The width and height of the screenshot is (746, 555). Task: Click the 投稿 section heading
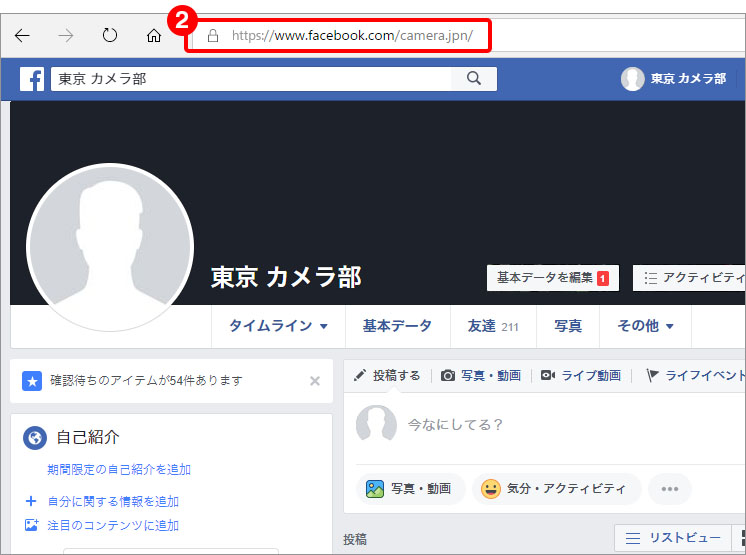click(355, 539)
